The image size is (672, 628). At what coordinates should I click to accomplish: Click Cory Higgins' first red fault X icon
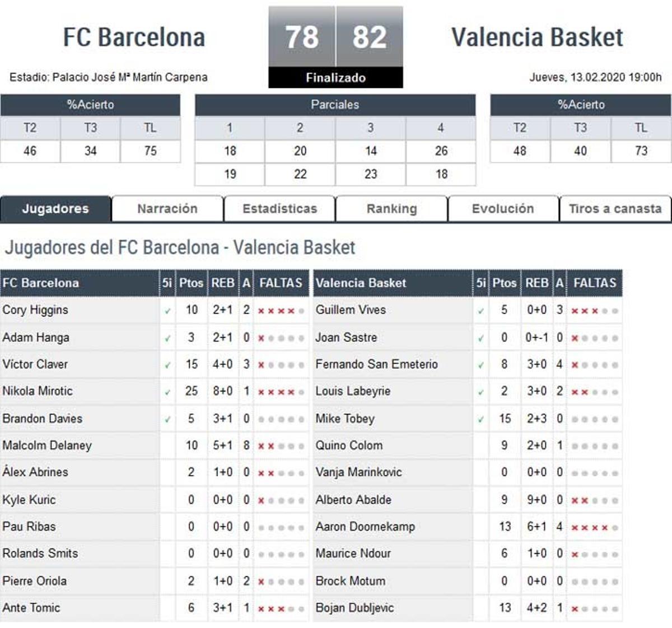tap(262, 310)
